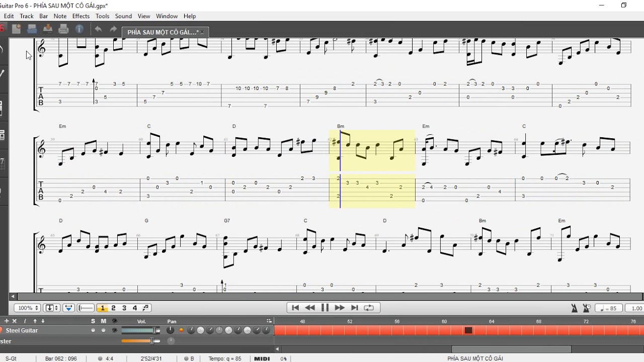The image size is (644, 362).
Task: Select voice 4
Action: click(x=135, y=308)
